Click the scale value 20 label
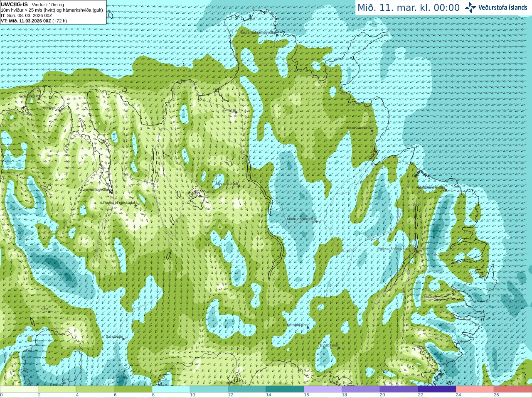This screenshot has height=398, width=532. pos(382,395)
